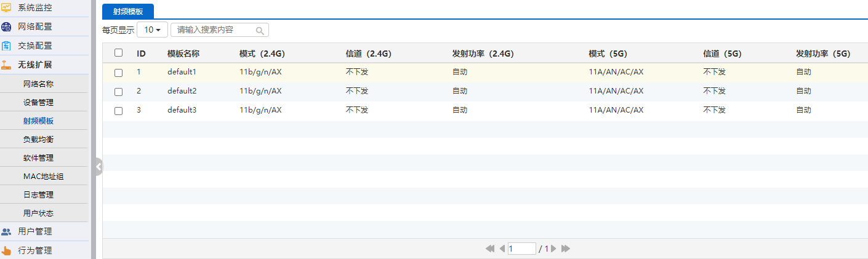Click the default1 template name

click(182, 72)
